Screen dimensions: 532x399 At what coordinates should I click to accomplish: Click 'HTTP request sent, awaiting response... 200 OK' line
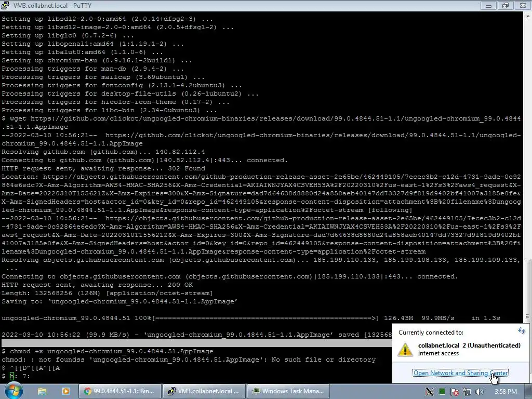pos(97,285)
